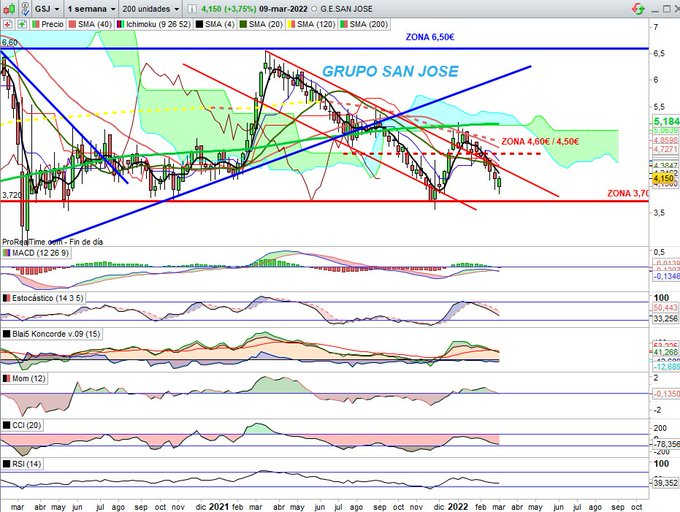
Task: Open the '1 semana' timeframe dropdown
Action: tap(91, 9)
